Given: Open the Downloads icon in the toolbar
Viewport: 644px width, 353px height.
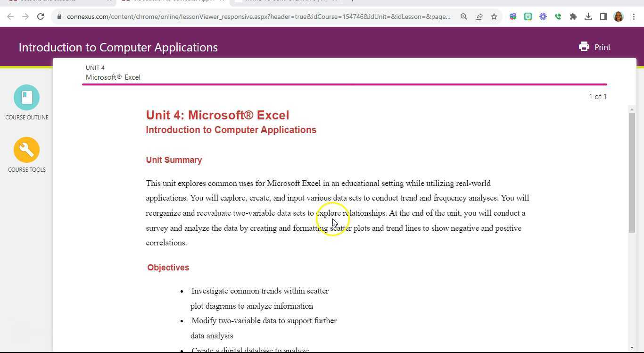Looking at the screenshot, I should 588,16.
